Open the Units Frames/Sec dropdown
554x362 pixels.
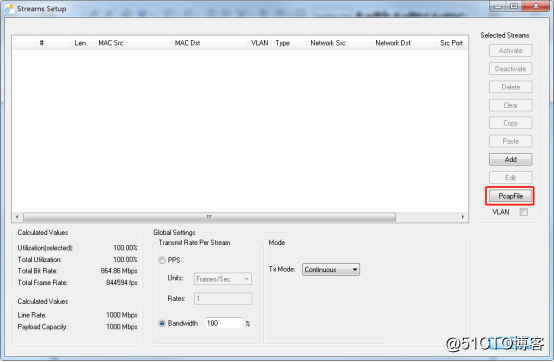(x=223, y=279)
